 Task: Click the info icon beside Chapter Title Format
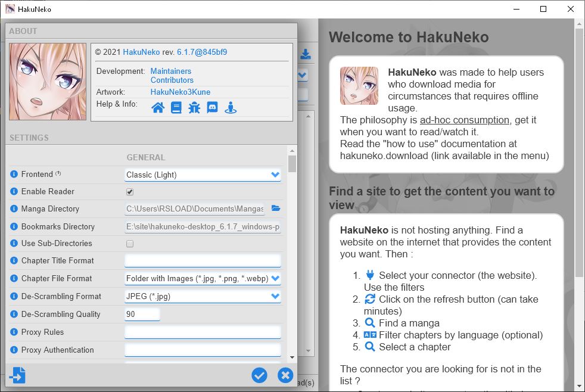(x=14, y=260)
